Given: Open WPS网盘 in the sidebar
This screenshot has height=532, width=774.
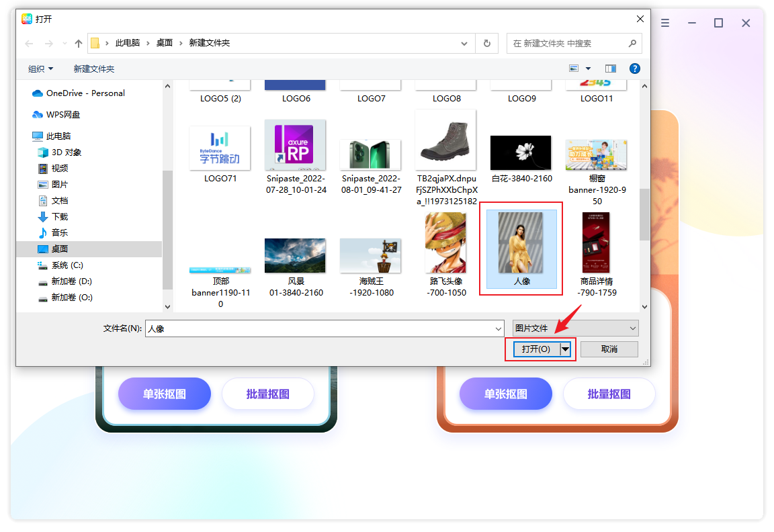Looking at the screenshot, I should tap(56, 114).
